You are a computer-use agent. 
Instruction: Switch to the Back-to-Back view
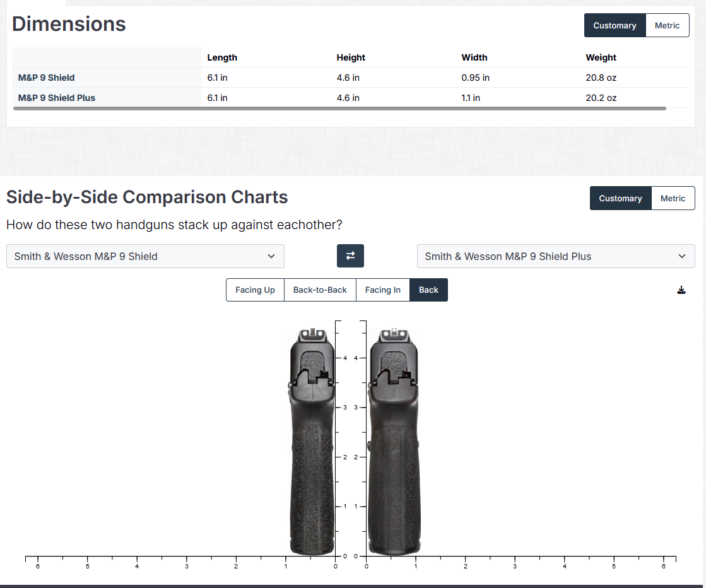click(320, 290)
